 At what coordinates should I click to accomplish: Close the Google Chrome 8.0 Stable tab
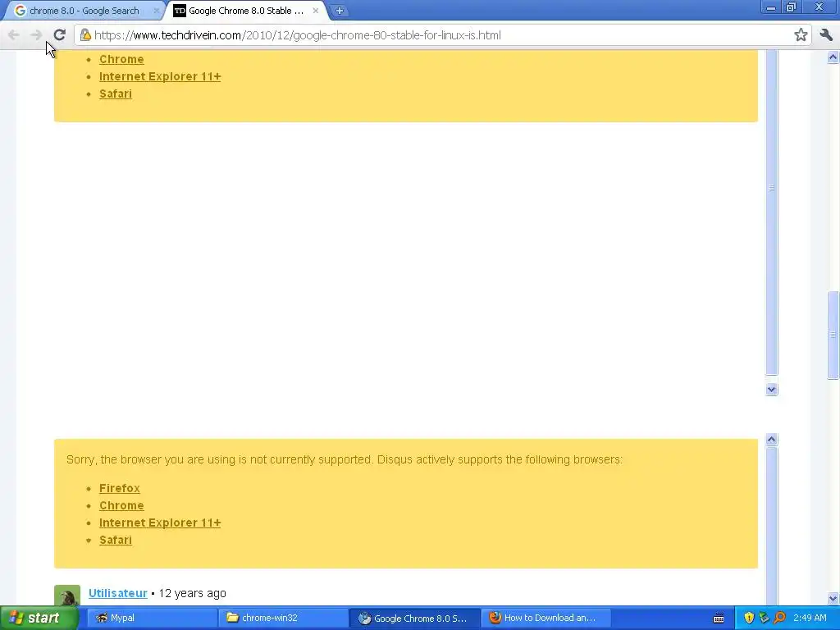(316, 11)
